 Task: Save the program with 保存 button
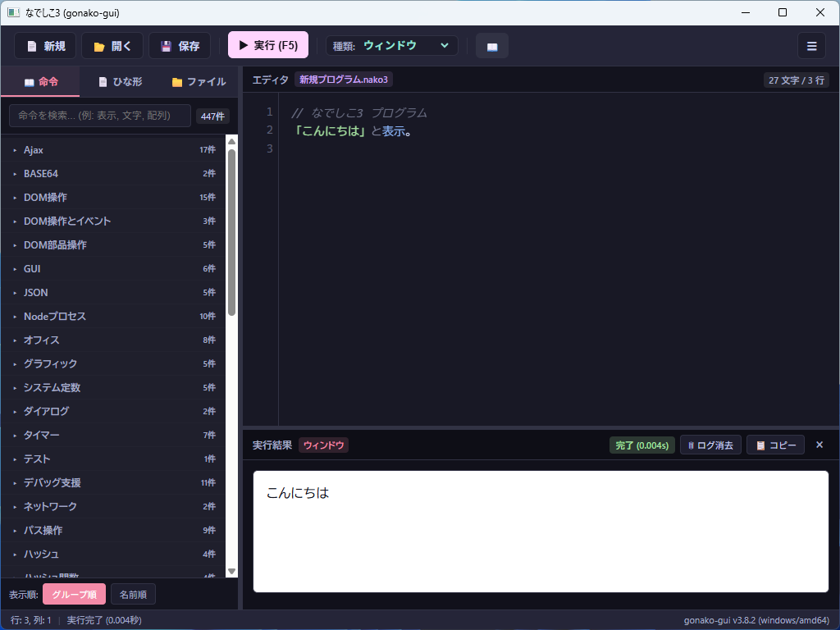pyautogui.click(x=180, y=46)
